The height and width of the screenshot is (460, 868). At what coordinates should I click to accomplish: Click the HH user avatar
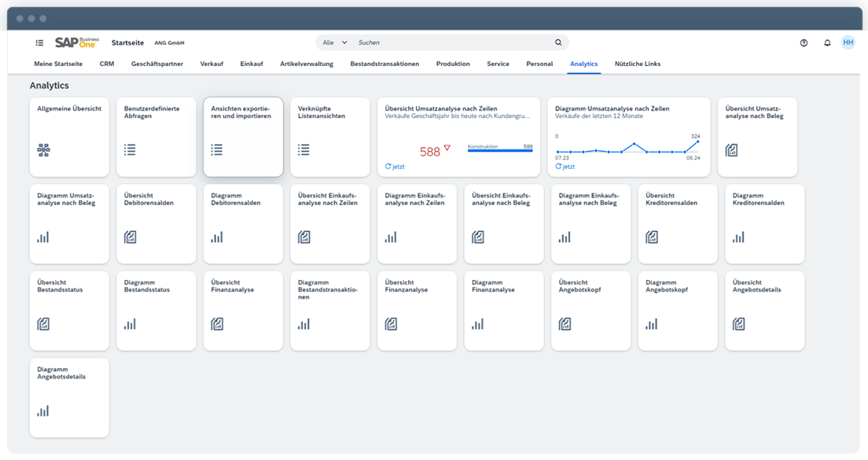click(x=848, y=42)
